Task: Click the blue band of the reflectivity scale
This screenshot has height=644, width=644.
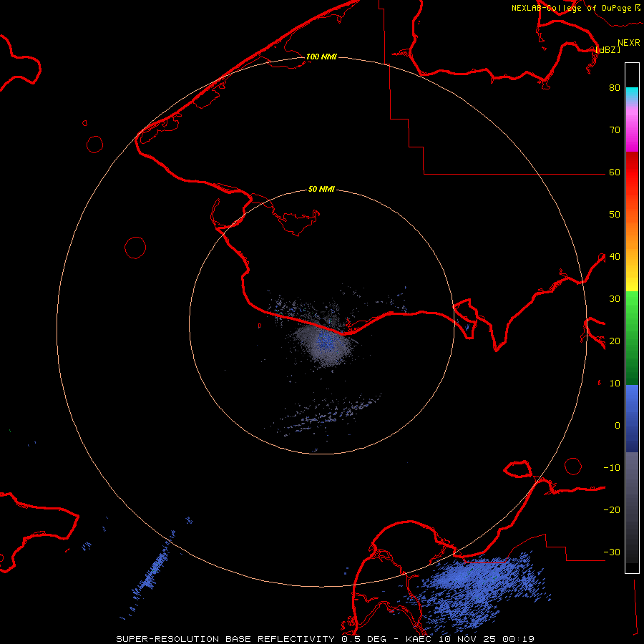Action: (632, 419)
